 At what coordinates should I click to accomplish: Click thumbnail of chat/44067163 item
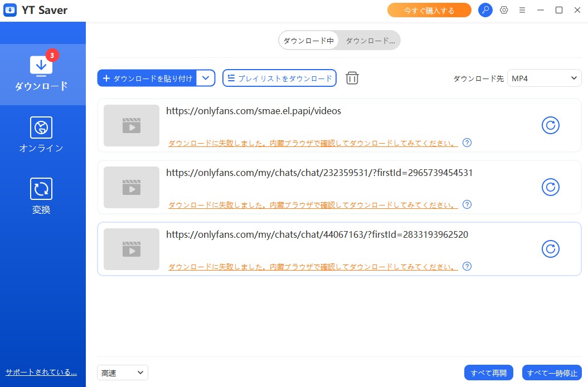tap(132, 249)
